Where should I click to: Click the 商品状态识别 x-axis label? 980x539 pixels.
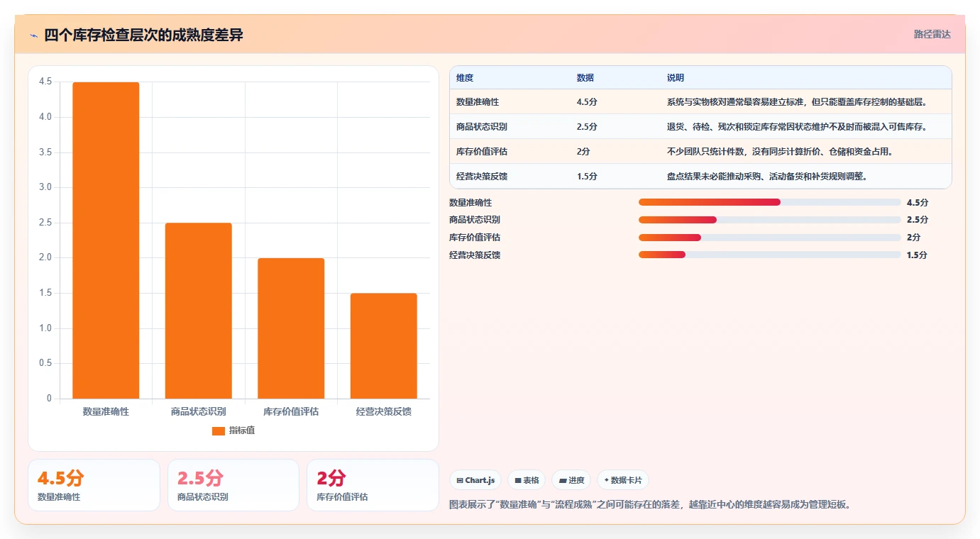click(199, 411)
